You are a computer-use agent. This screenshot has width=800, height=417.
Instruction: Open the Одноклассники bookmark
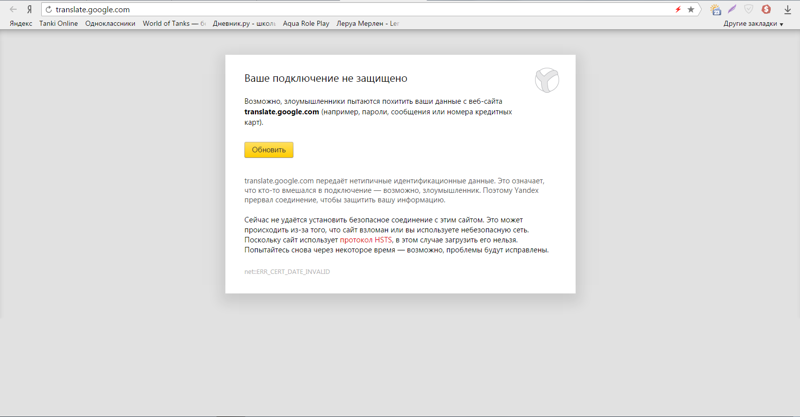click(x=110, y=23)
